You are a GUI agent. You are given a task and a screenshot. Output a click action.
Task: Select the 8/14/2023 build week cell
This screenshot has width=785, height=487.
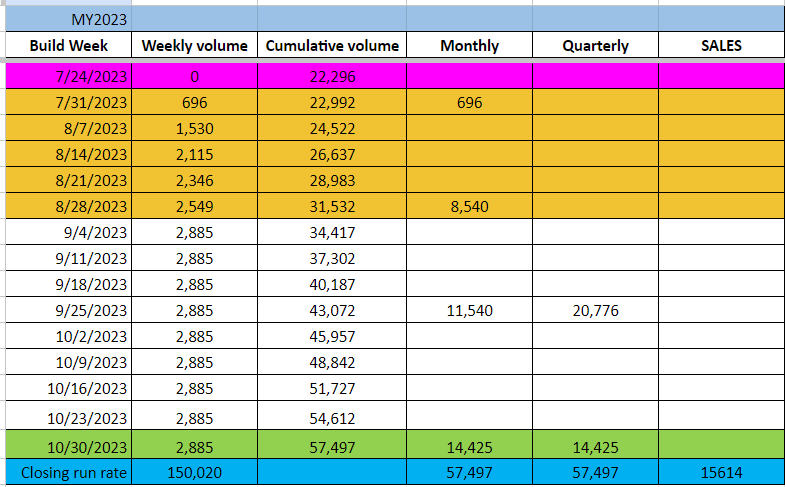[68, 154]
